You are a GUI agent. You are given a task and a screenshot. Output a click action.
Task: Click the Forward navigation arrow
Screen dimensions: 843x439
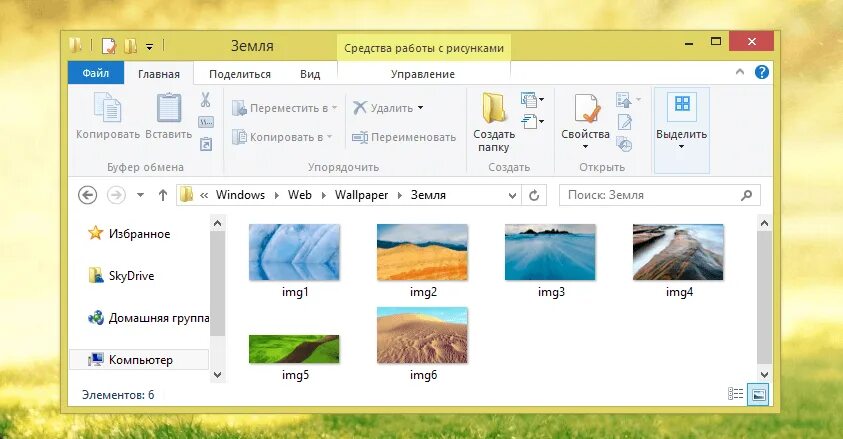pyautogui.click(x=116, y=195)
